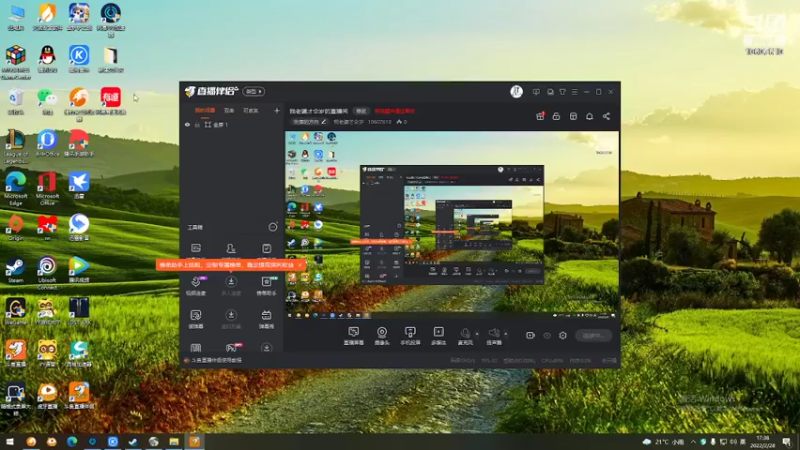Toggle the padlock icon in the header row
The width and height of the screenshot is (800, 450).
click(556, 116)
